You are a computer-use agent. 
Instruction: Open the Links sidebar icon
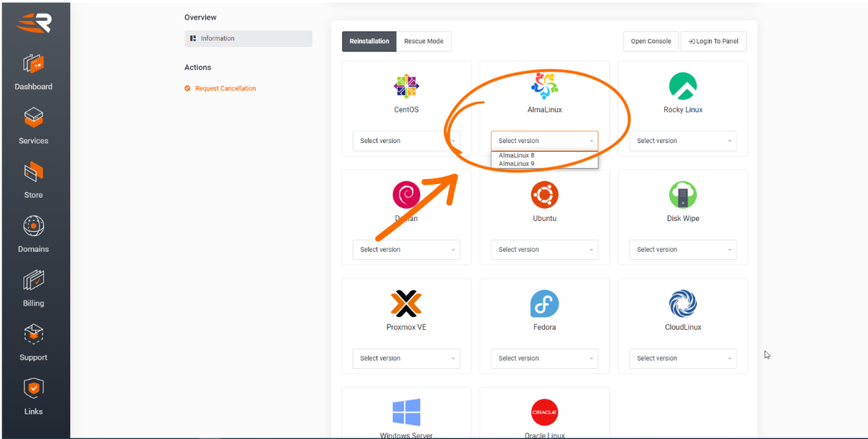tap(34, 388)
